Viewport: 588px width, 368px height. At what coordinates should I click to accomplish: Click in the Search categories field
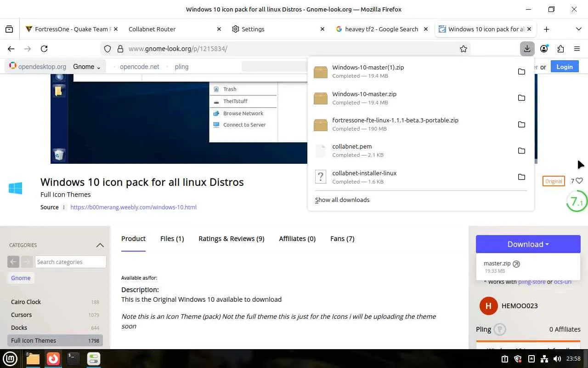click(x=71, y=262)
